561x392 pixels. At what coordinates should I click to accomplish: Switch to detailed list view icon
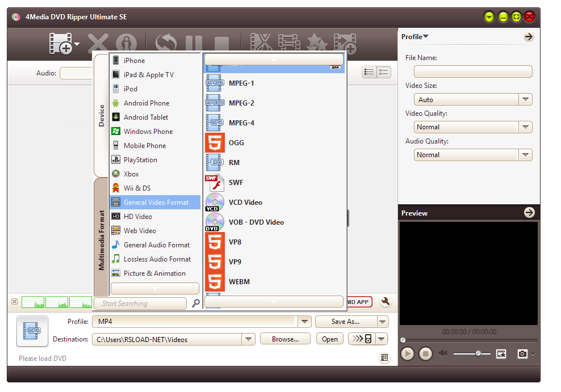pyautogui.click(x=383, y=72)
